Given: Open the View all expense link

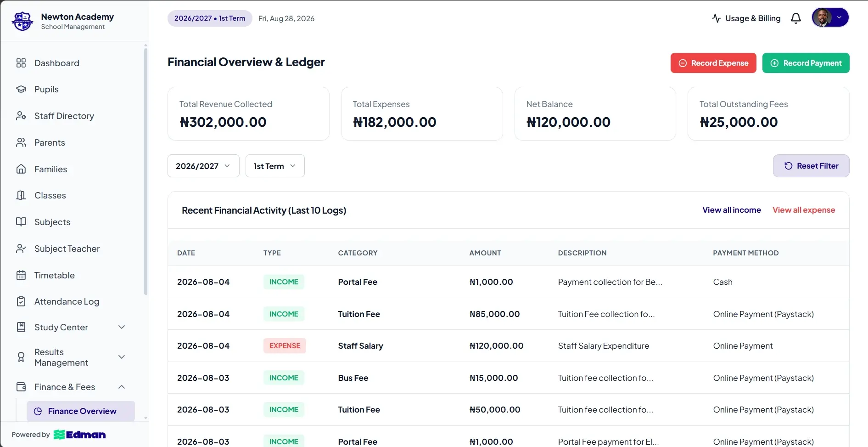Looking at the screenshot, I should point(804,210).
